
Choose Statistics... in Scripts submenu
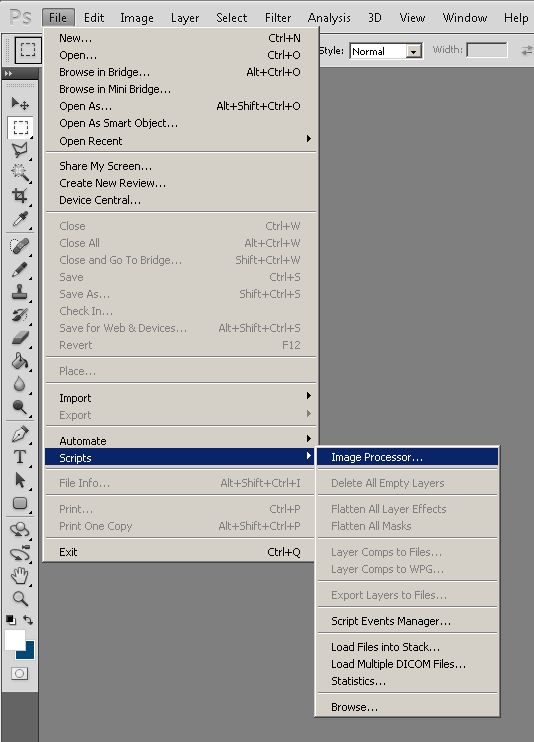click(408, 681)
